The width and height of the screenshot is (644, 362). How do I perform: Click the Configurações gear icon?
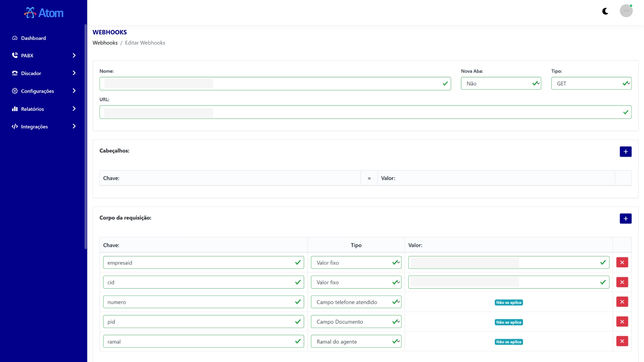click(x=15, y=91)
